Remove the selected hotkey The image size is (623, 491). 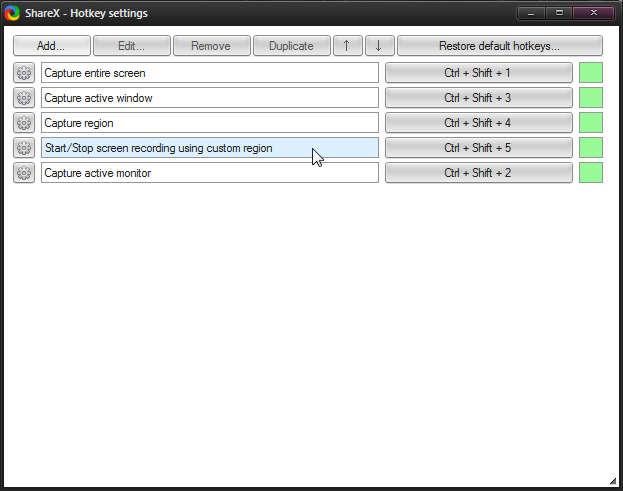tap(211, 46)
